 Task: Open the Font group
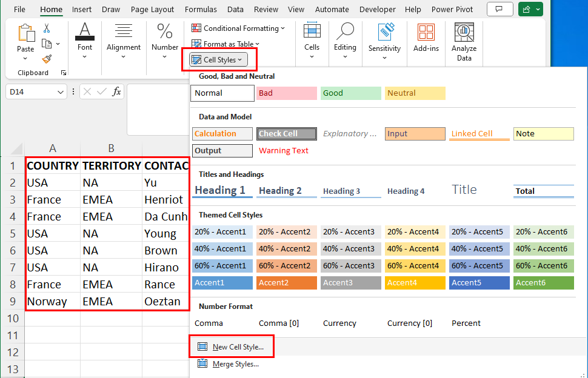pyautogui.click(x=85, y=40)
